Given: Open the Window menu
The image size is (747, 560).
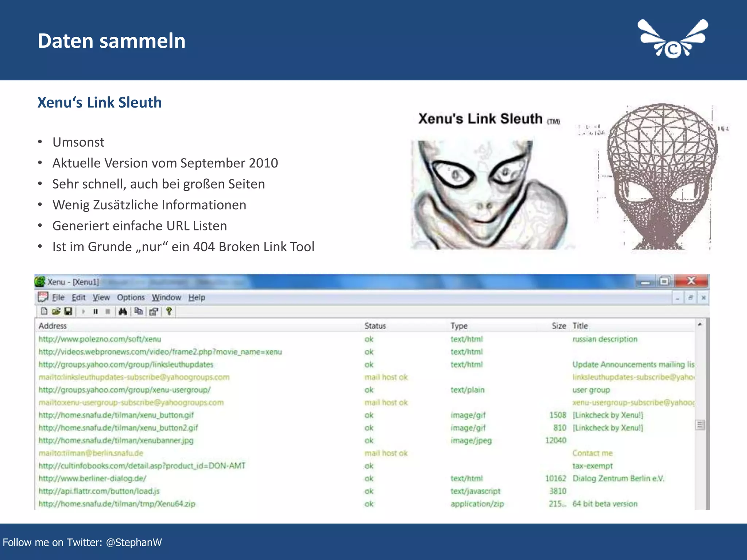Looking at the screenshot, I should coord(166,297).
